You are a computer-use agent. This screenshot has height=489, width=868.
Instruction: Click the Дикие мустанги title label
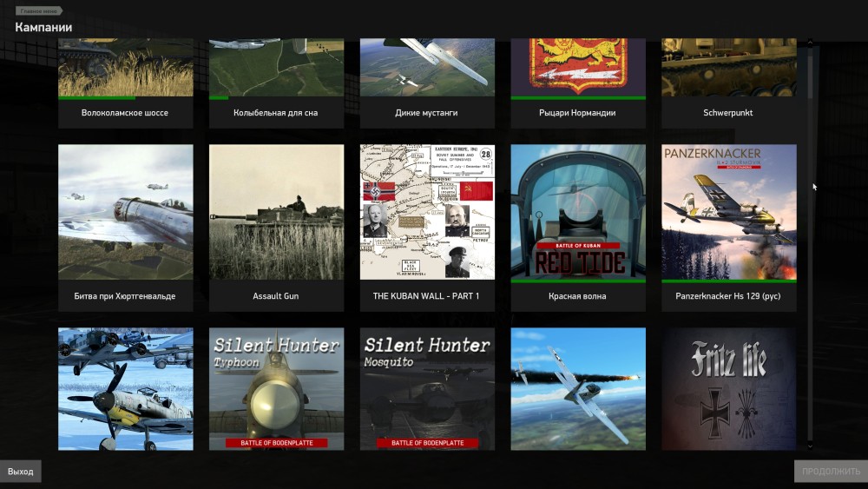pos(426,113)
